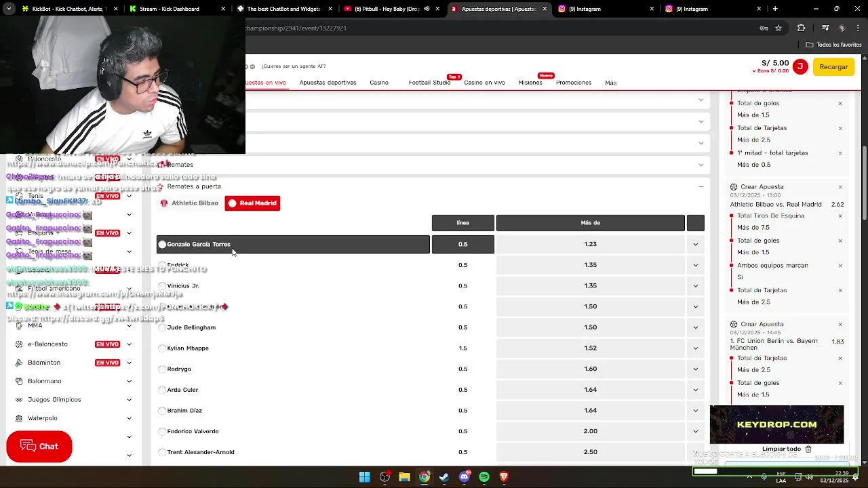Open the media controls icon in Chrome toolbar

[x=825, y=28]
